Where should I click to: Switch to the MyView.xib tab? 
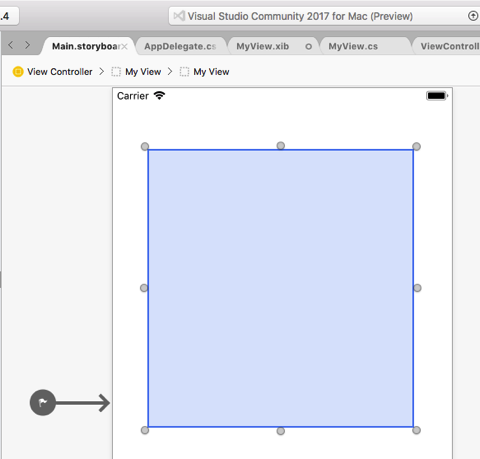click(x=263, y=46)
